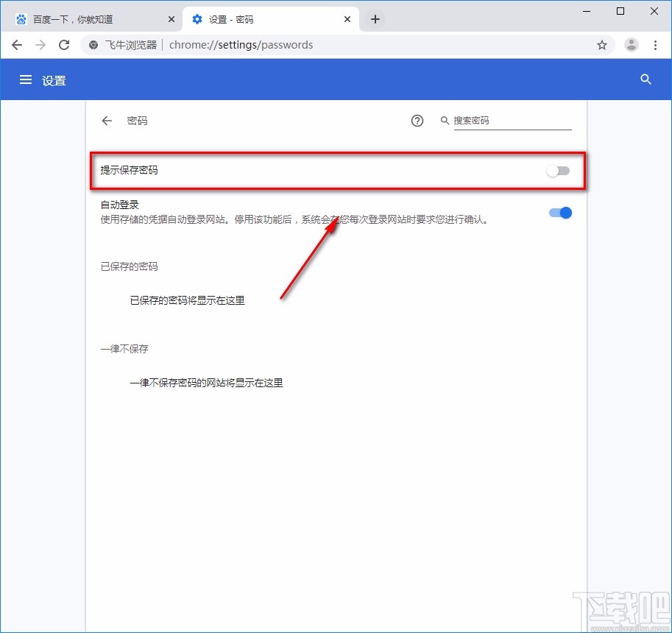
Task: Enable the 提示保存密码 toggle
Action: coord(558,170)
